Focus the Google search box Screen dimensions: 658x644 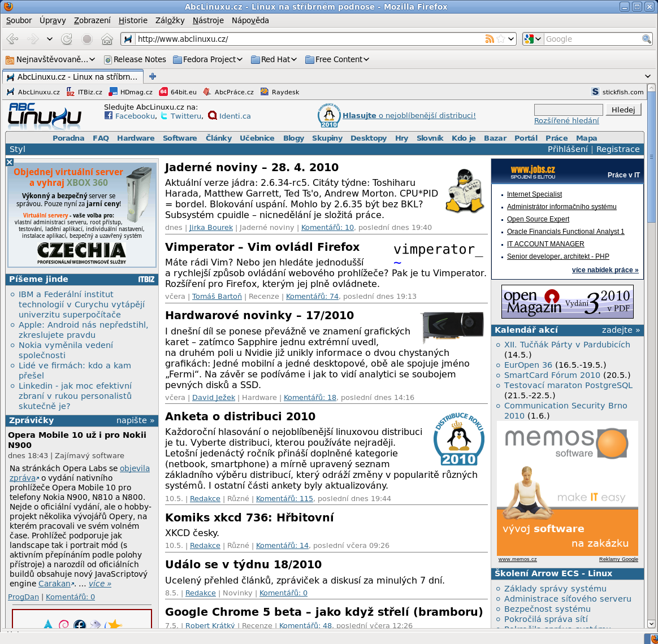(592, 39)
